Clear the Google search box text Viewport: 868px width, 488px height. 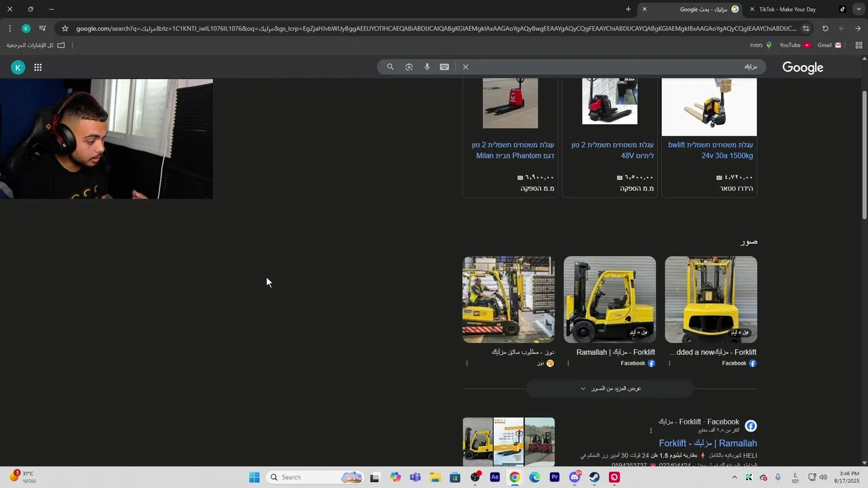(x=465, y=67)
